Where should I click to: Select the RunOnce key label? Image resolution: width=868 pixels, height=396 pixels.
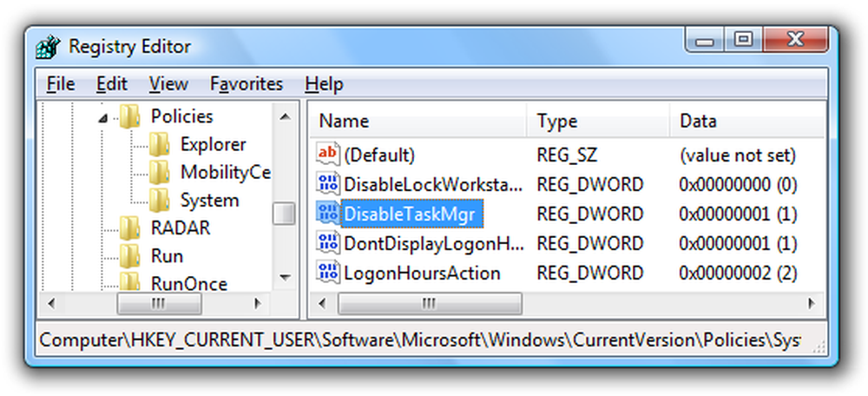click(x=188, y=283)
